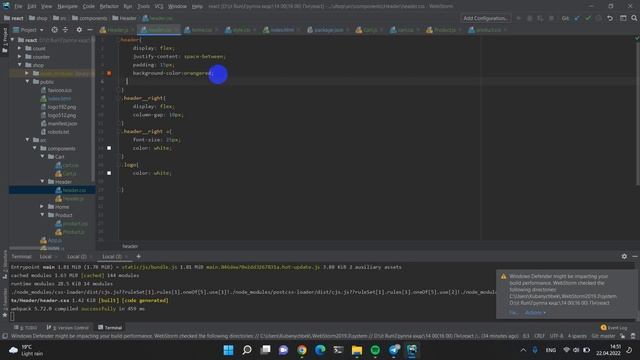640x360 pixels.
Task: Click white color swatch beside .logo rule
Action: click(x=109, y=173)
